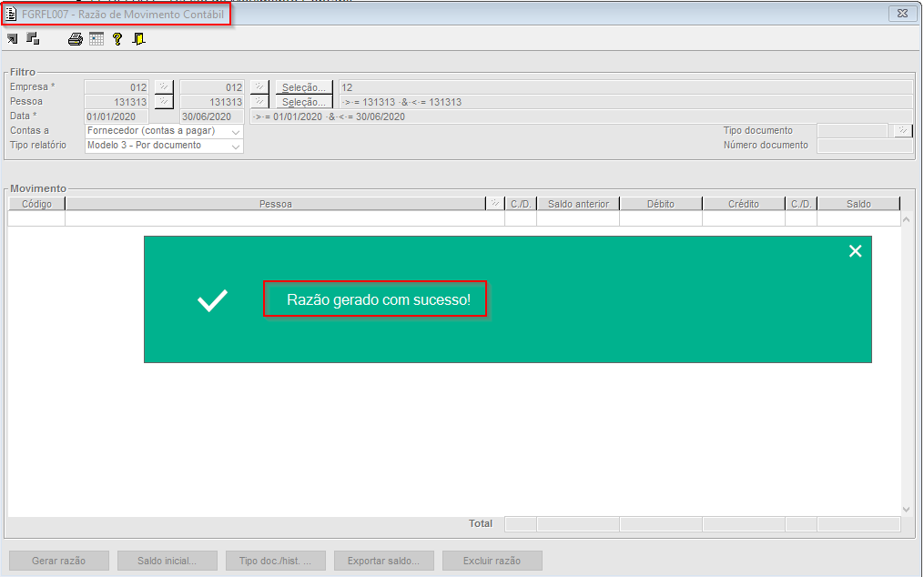Click the document icon in title bar
The image size is (924, 577).
[11, 15]
